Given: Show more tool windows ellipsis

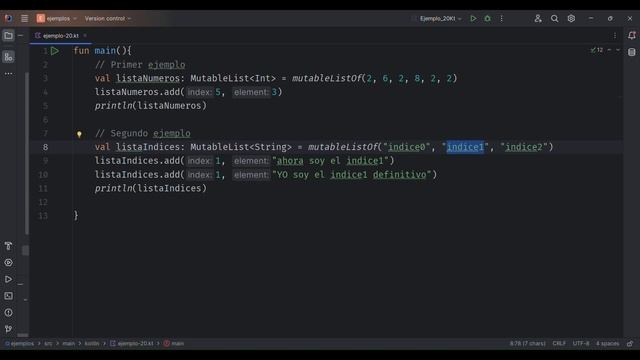Looking at the screenshot, I should tap(8, 73).
